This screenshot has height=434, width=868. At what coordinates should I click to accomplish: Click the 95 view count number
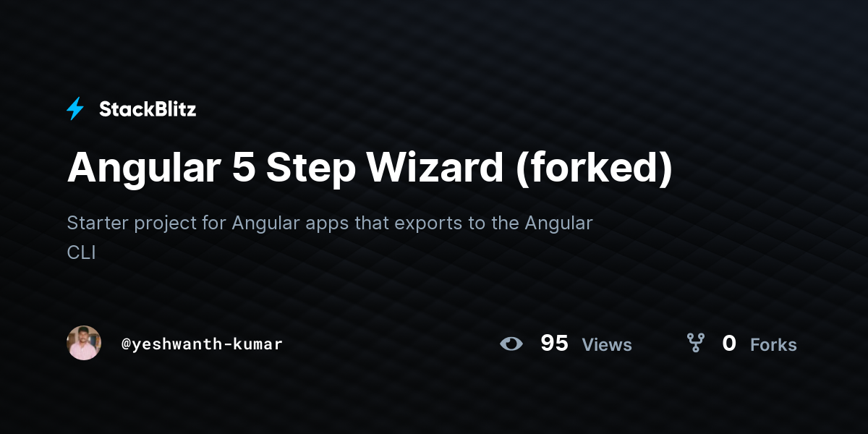[554, 344]
